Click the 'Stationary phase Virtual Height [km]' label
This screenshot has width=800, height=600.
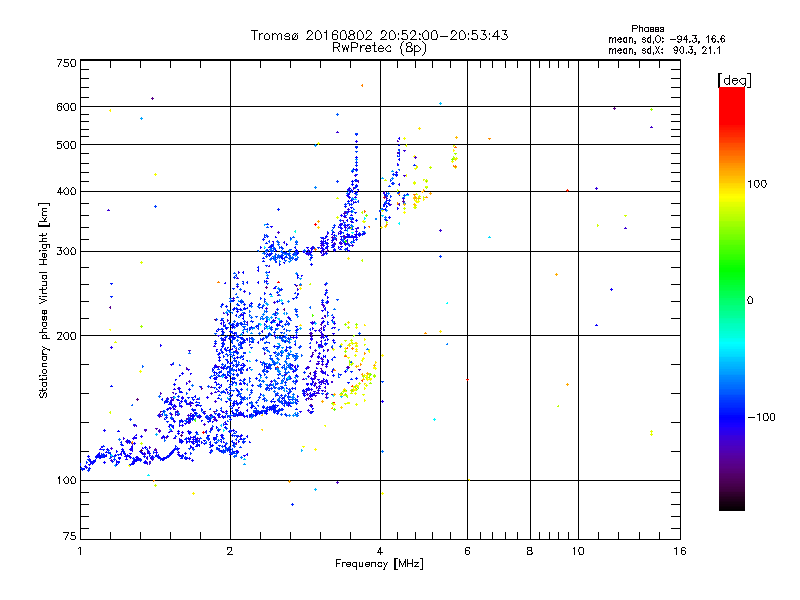click(x=44, y=301)
